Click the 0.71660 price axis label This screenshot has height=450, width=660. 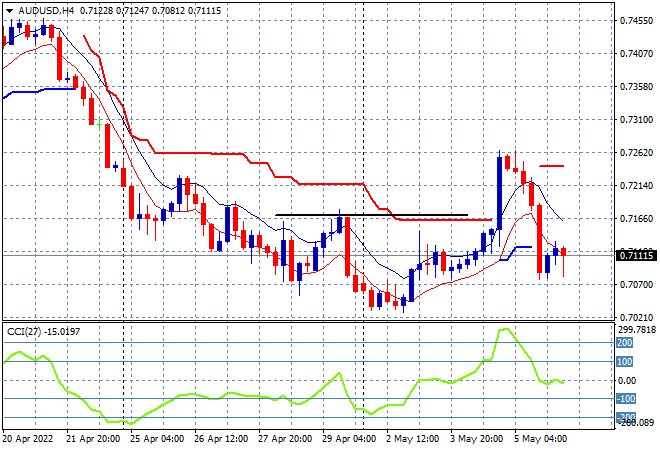pos(636,218)
